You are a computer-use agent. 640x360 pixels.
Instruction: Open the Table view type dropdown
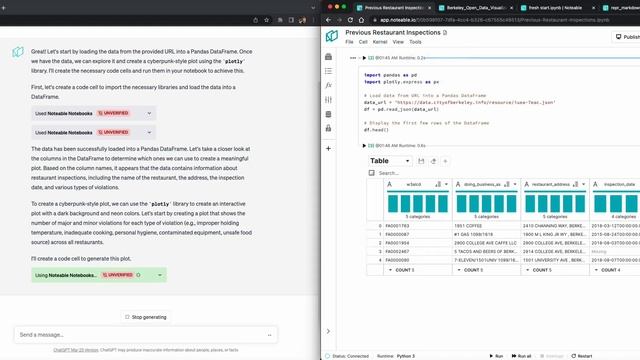pyautogui.click(x=390, y=161)
